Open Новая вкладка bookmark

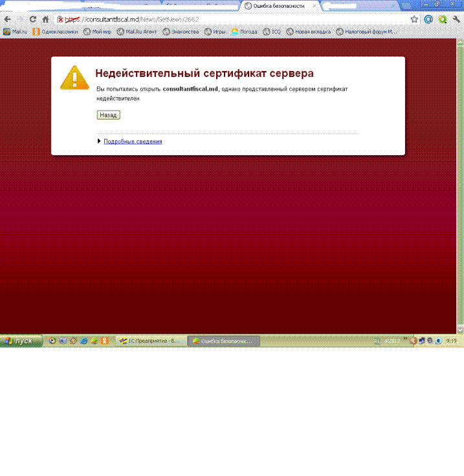(309, 32)
